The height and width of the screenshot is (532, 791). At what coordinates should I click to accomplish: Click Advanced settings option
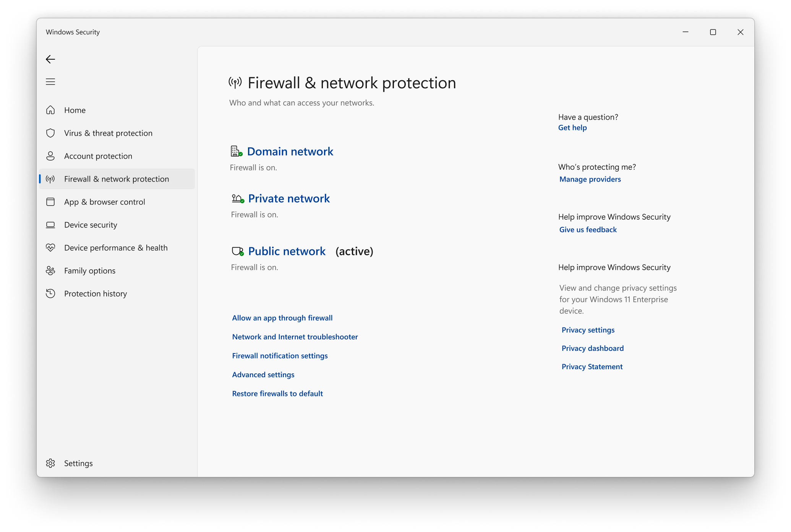coord(263,374)
